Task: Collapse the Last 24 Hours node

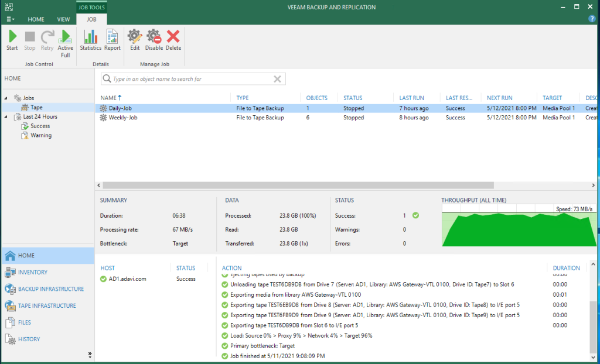Action: tap(6, 116)
